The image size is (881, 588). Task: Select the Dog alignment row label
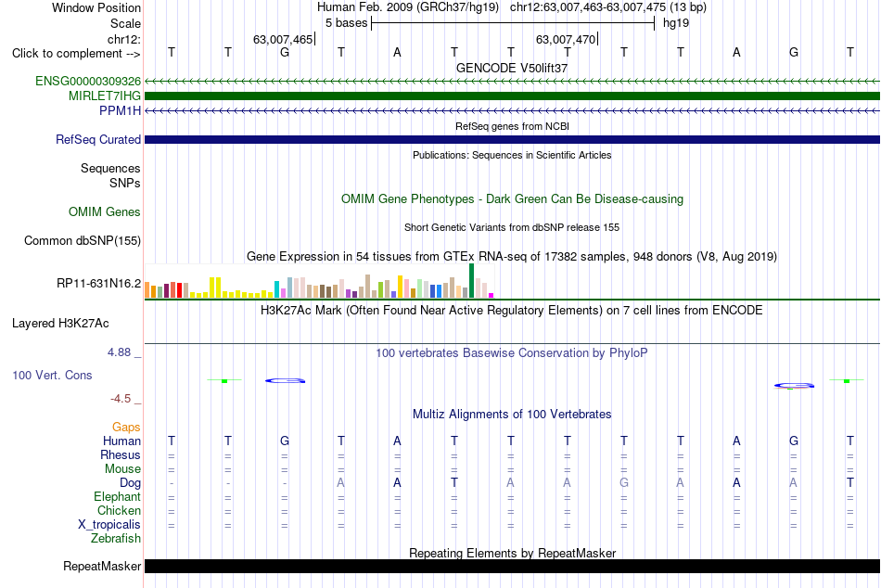click(131, 483)
